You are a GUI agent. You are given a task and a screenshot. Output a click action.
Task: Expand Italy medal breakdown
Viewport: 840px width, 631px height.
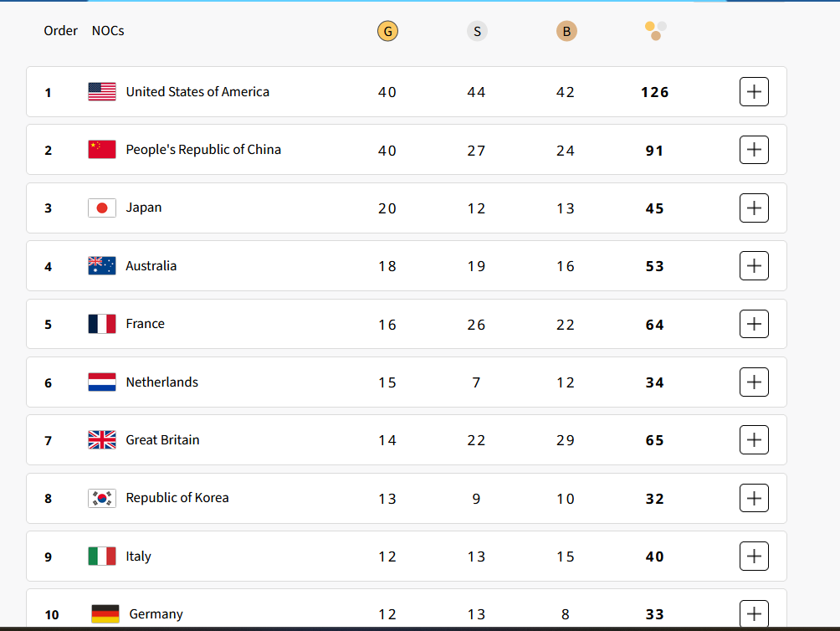pyautogui.click(x=754, y=556)
